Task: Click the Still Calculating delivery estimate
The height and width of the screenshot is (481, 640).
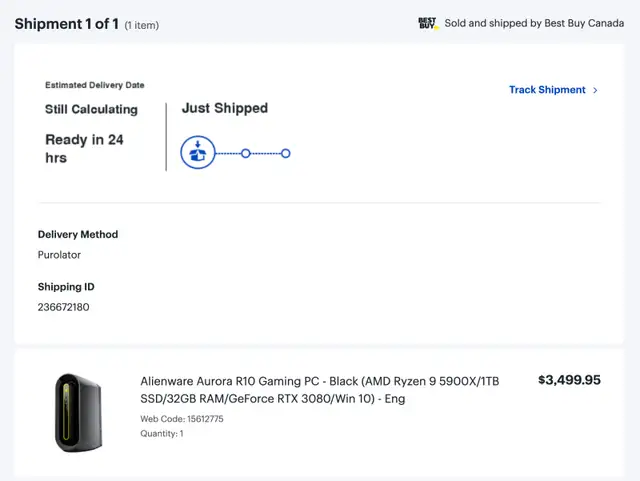Action: 91,109
